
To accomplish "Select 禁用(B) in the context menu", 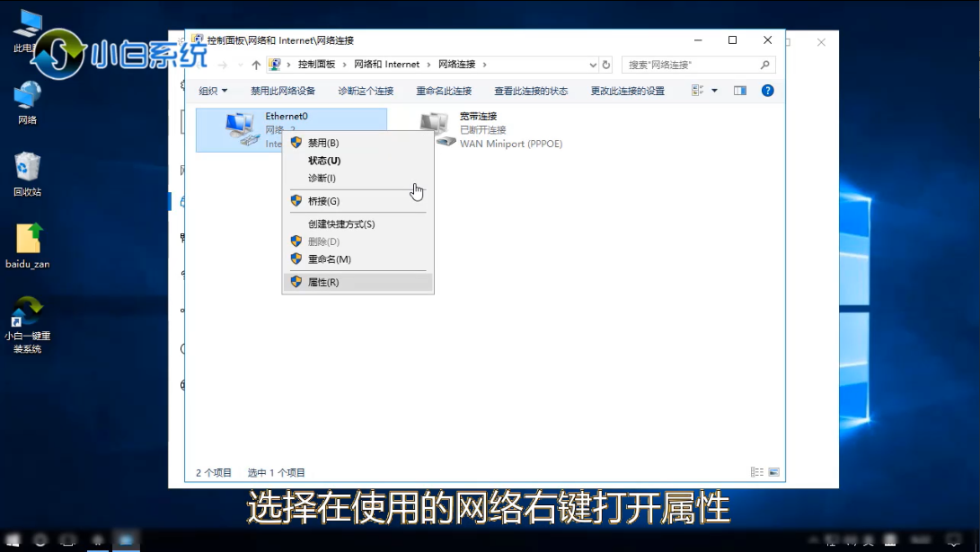I will (x=323, y=143).
